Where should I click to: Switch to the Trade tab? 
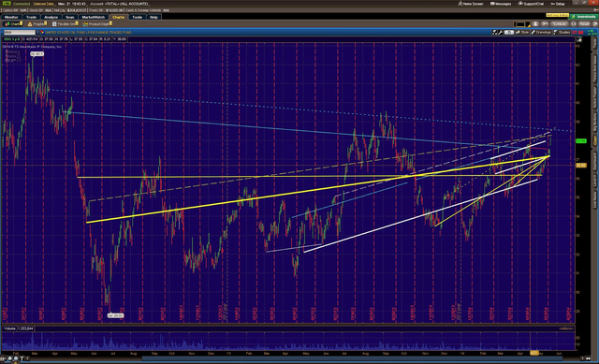(31, 17)
